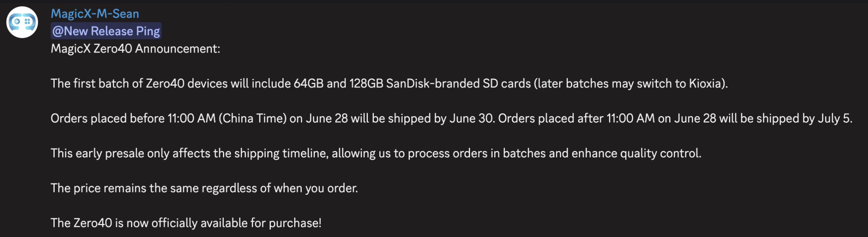Click the 128GB text in the message
This screenshot has width=868, height=237.
coord(366,84)
